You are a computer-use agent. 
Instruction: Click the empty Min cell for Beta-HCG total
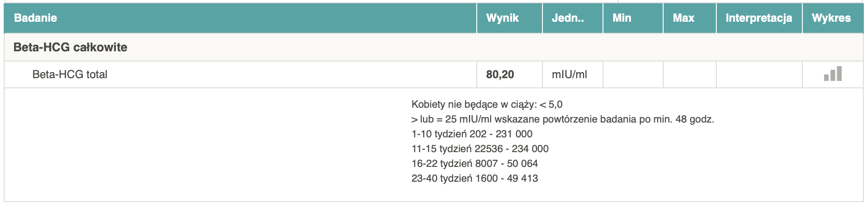633,74
